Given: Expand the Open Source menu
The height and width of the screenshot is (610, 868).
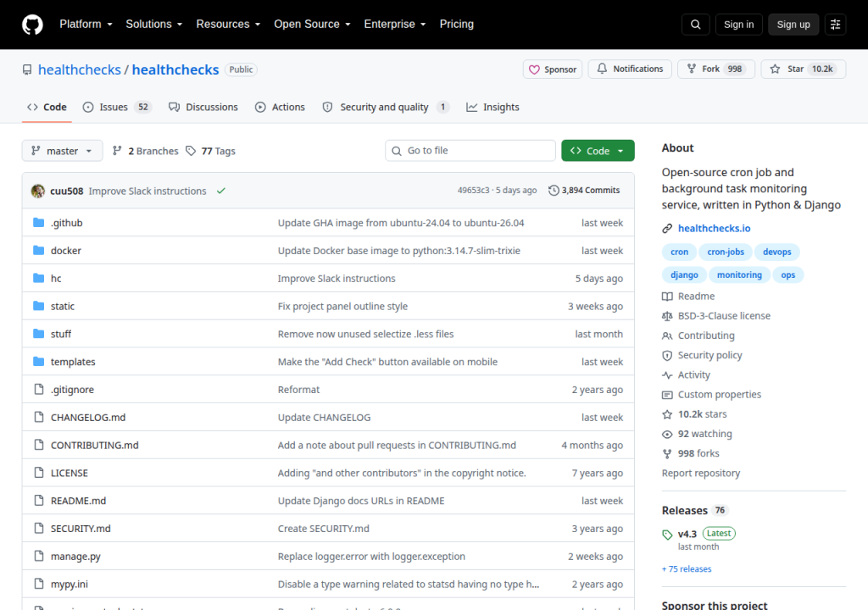Looking at the screenshot, I should pos(312,25).
